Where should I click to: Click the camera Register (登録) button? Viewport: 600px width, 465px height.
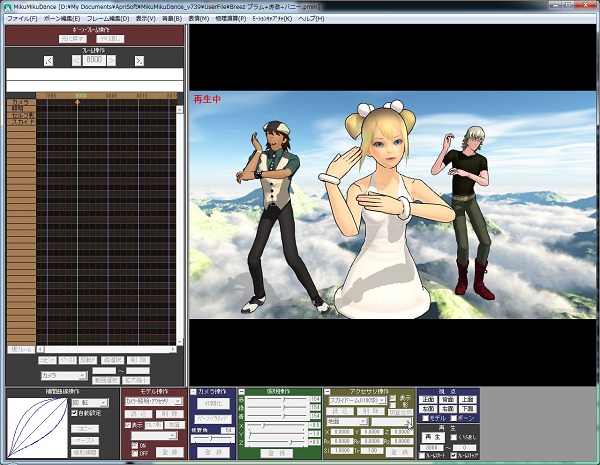[213, 452]
